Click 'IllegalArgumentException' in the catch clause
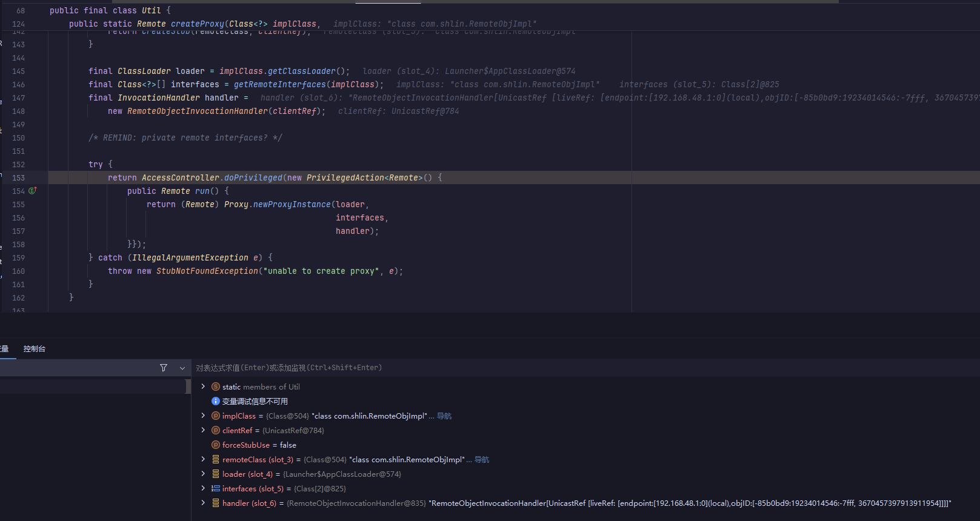Viewport: 980px width, 521px height. (x=190, y=257)
